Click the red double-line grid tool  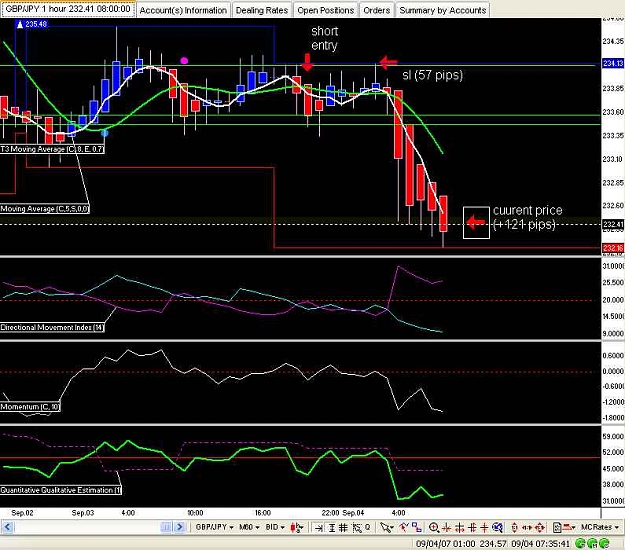[472, 528]
